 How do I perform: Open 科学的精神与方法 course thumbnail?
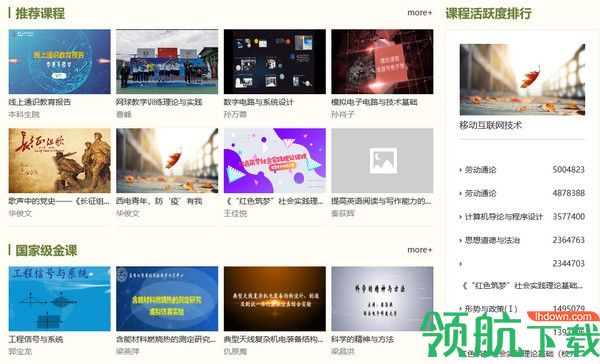click(x=382, y=299)
